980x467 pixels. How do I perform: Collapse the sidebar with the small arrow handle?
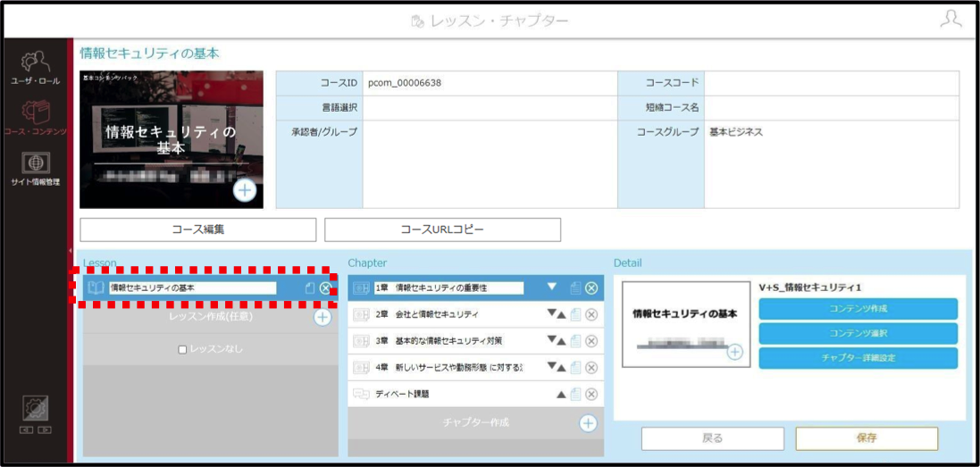click(70, 250)
